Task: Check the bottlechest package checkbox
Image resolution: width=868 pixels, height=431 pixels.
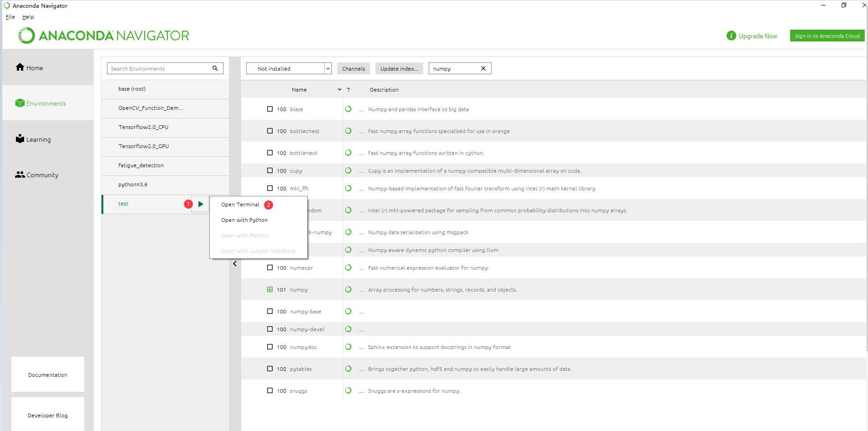Action: 270,131
